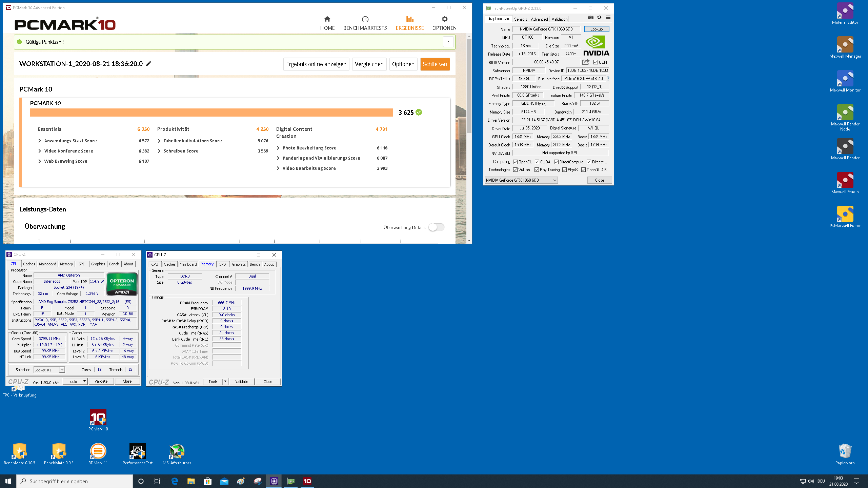The image size is (868, 488).
Task: Switch to the Validation tab in GPU-Z
Action: 559,19
